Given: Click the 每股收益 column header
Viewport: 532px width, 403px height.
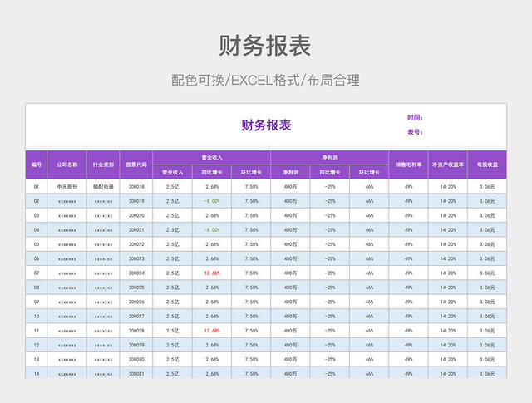Looking at the screenshot, I should (x=487, y=165).
